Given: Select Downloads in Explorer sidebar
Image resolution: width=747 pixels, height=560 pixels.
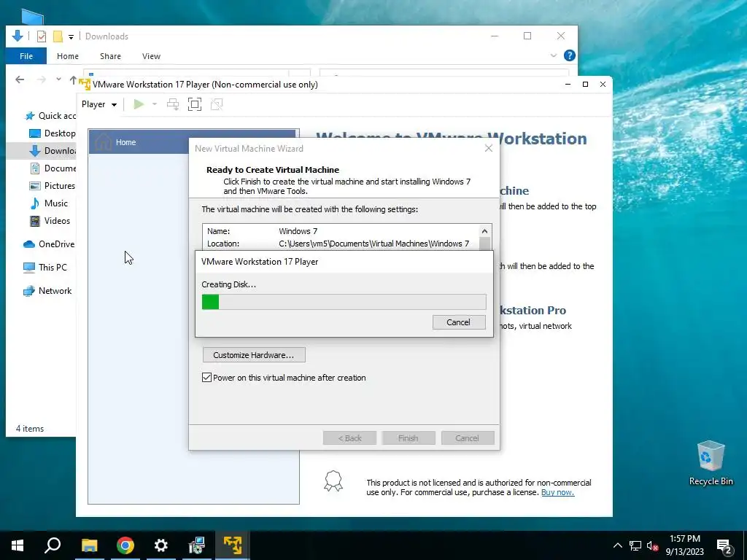Looking at the screenshot, I should coord(53,151).
